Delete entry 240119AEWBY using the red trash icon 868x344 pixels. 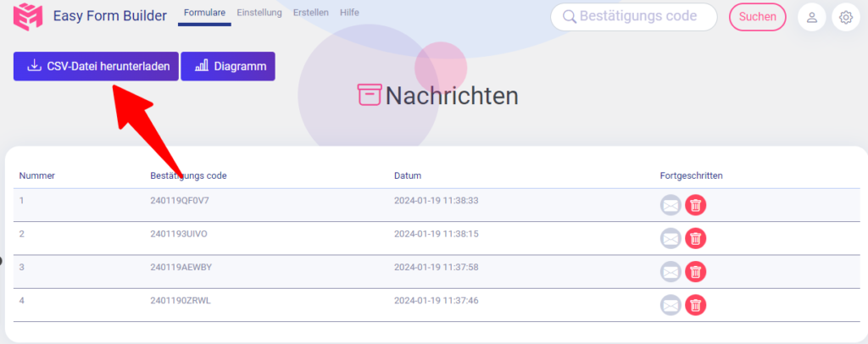[x=696, y=271]
